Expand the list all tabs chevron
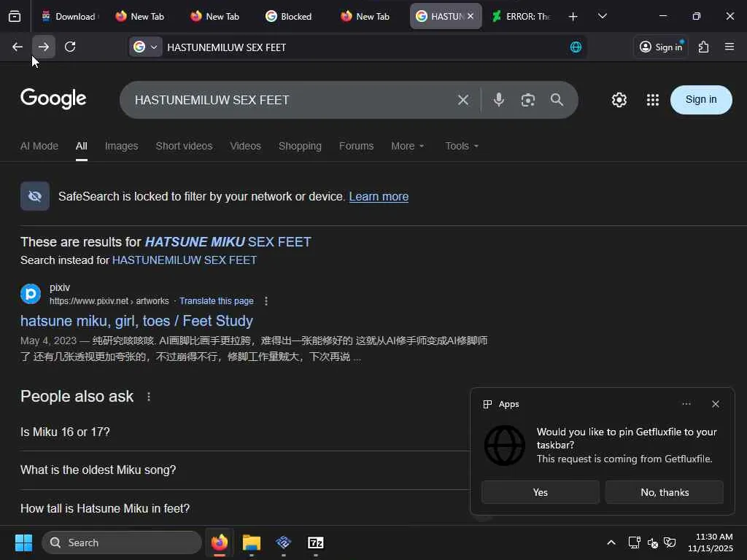This screenshot has width=747, height=560. click(602, 17)
